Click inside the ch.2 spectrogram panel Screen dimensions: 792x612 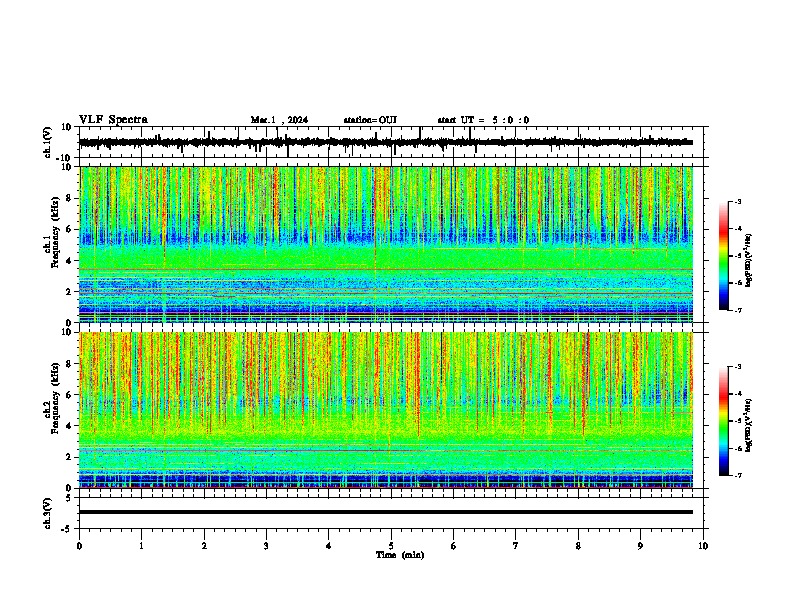pyautogui.click(x=386, y=410)
